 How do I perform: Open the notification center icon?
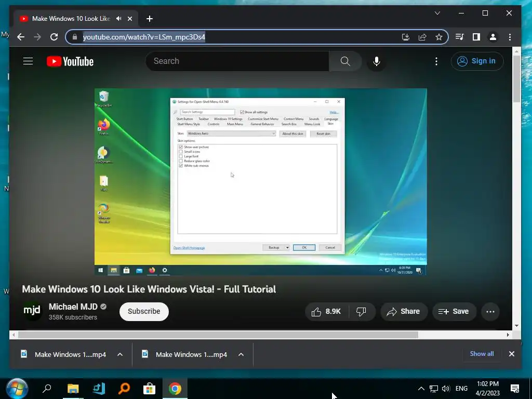(515, 389)
